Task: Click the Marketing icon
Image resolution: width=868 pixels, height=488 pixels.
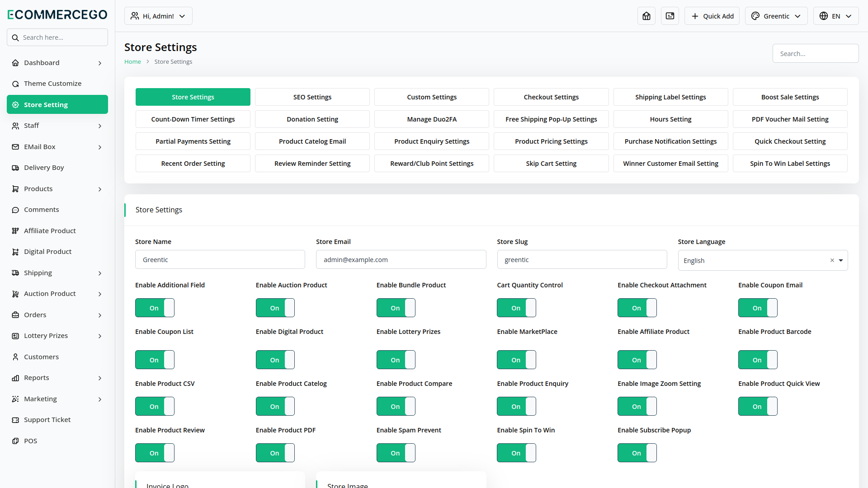Action: tap(15, 399)
